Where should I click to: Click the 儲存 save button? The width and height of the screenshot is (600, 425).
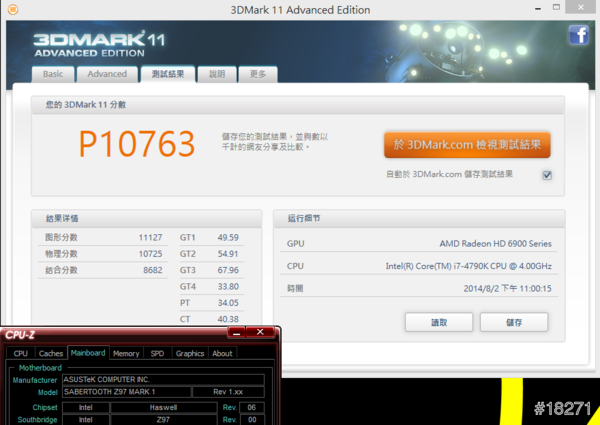514,322
